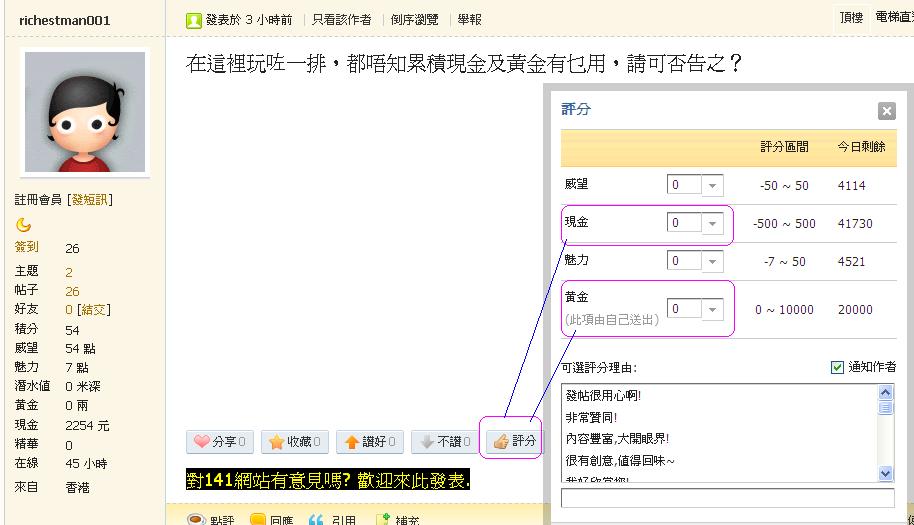
Task: Select reason 非常贊同! from the list
Action: coord(602,416)
